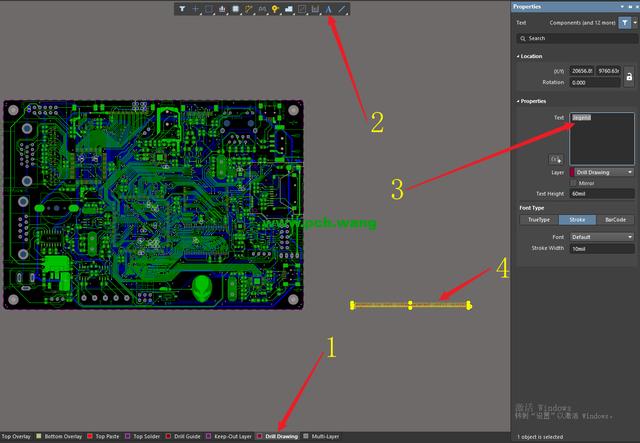
Task: Select the Place String (A) tool
Action: point(329,9)
